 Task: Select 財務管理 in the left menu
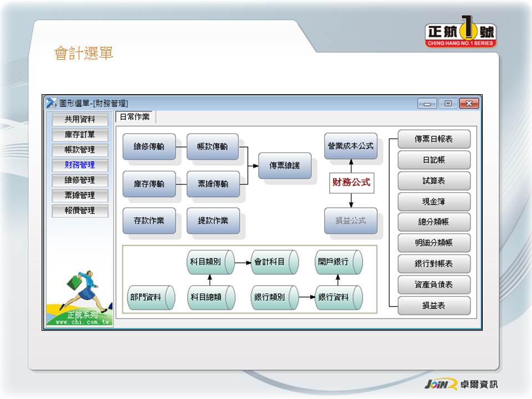click(x=80, y=165)
